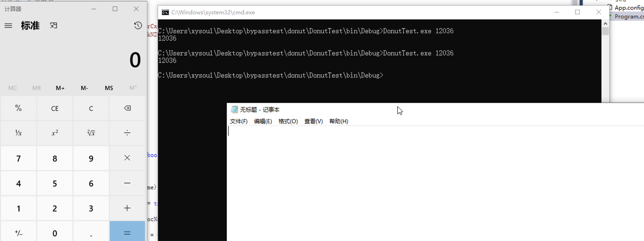Open Notepad 文件(F) menu
Viewport: 644px width, 241px height.
coord(239,121)
